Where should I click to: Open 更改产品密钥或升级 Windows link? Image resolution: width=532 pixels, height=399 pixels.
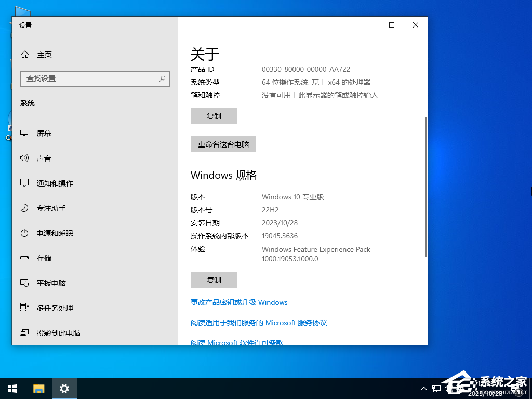240,302
